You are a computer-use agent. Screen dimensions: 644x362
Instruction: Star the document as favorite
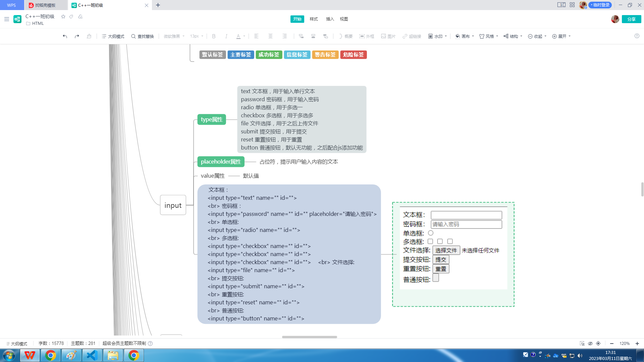(63, 16)
